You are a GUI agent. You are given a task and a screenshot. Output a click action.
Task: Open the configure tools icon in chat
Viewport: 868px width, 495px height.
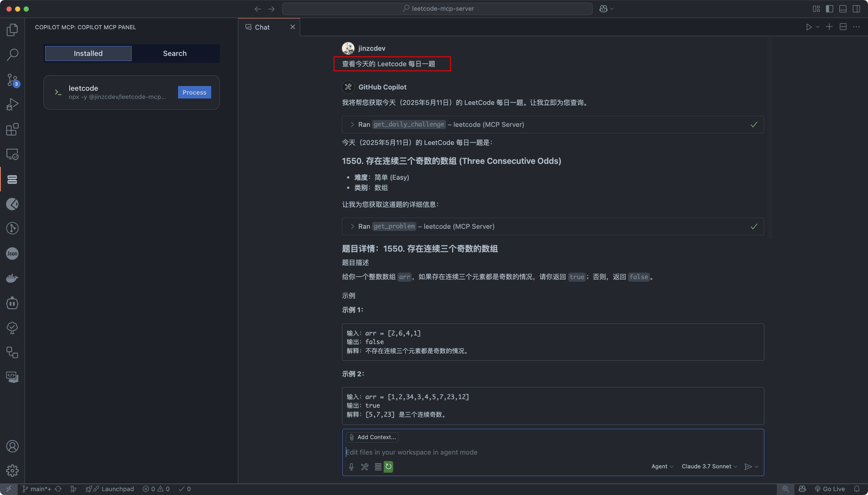pyautogui.click(x=365, y=467)
